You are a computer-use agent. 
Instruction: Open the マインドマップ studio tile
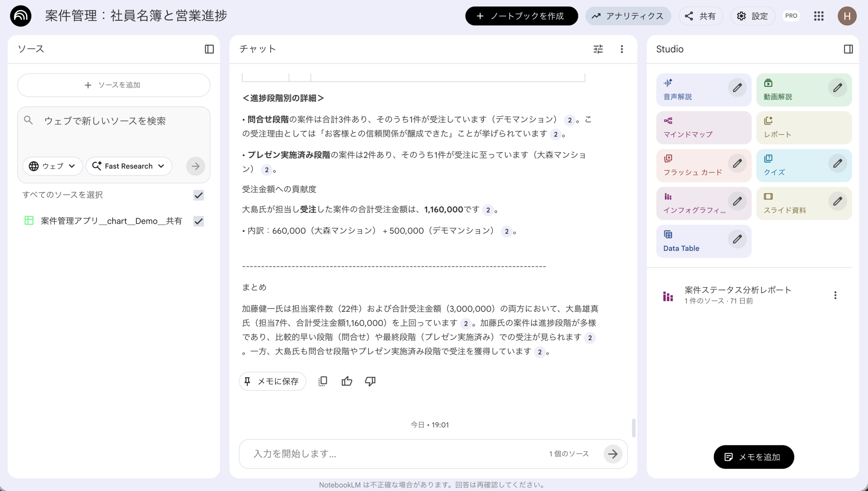[x=704, y=128]
